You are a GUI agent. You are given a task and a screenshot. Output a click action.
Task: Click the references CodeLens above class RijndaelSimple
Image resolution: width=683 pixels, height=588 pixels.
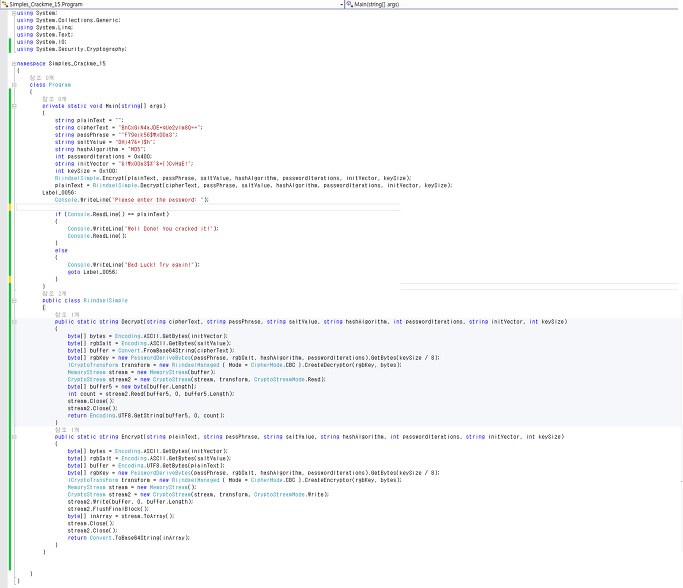click(x=54, y=294)
